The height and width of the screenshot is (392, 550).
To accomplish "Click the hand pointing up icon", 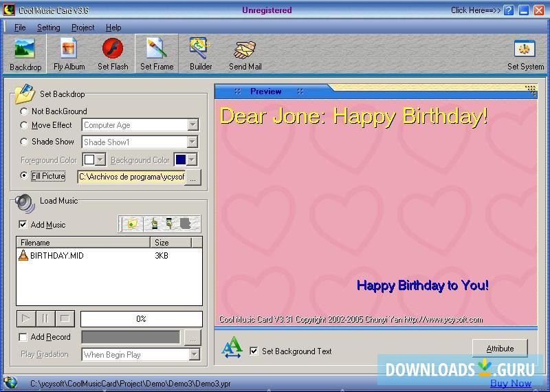I will point(154,224).
